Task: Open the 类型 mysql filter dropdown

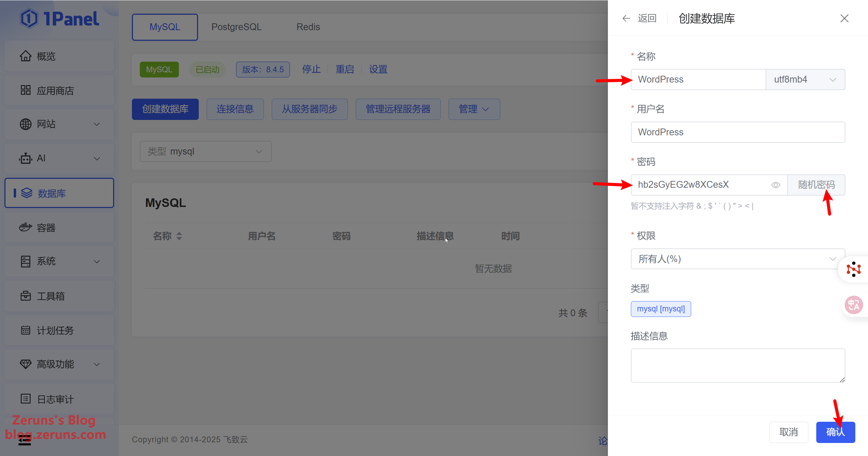Action: [x=206, y=151]
